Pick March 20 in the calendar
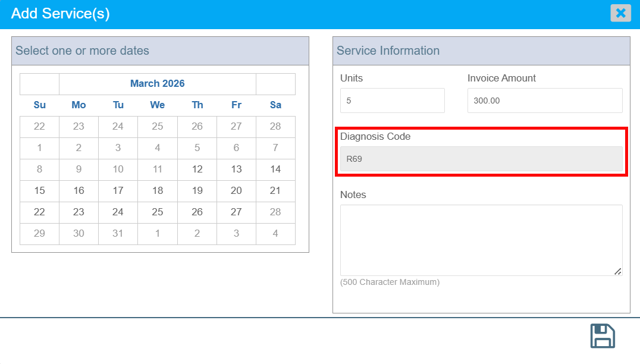640x364 pixels. 236,191
